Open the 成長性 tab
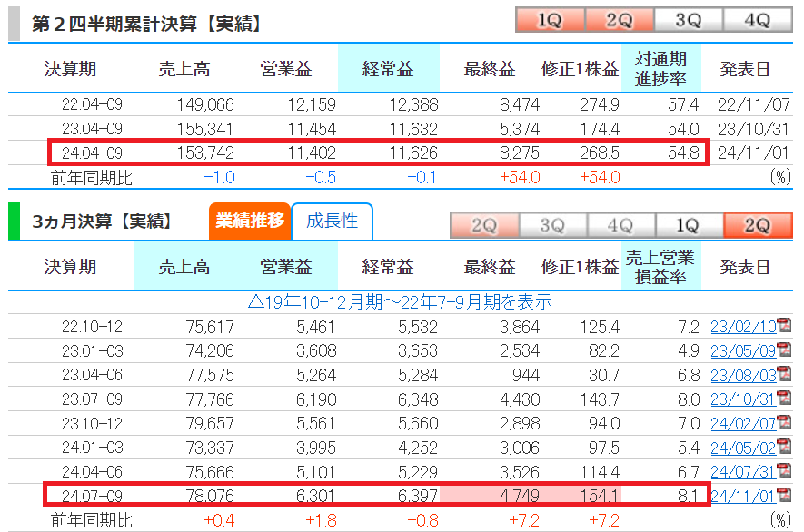804x532 pixels. 332,221
